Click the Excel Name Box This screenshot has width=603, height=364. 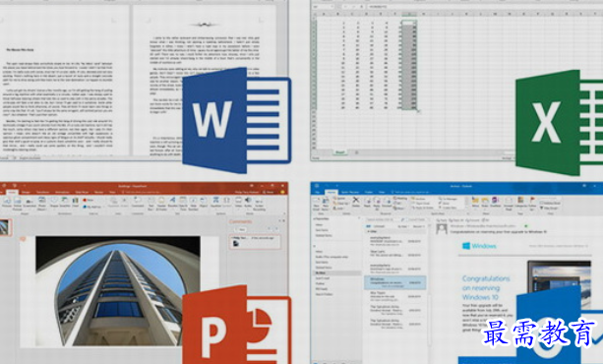(323, 7)
